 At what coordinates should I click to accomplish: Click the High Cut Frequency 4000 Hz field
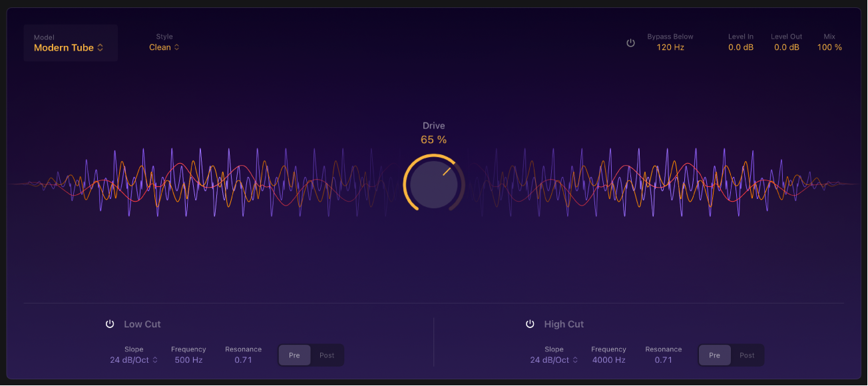tap(608, 360)
